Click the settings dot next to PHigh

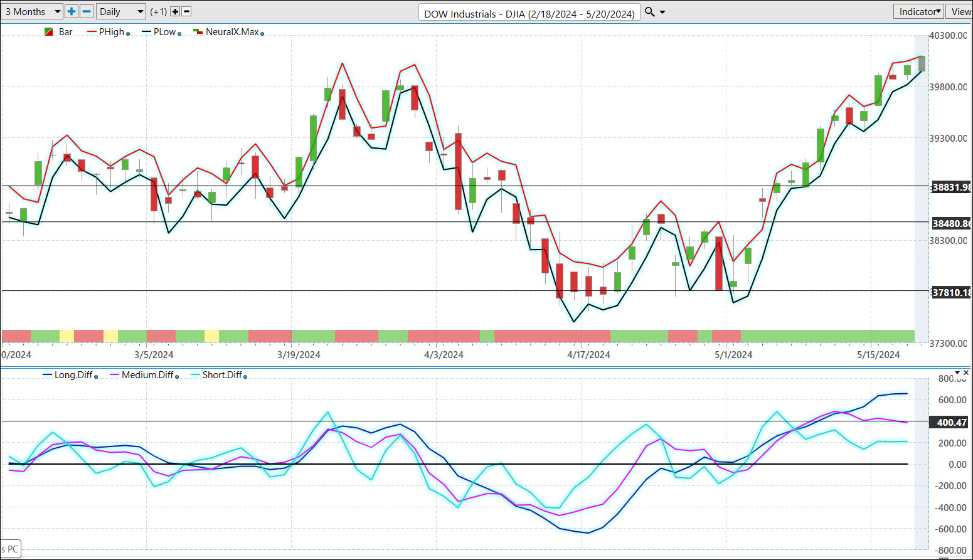[128, 34]
